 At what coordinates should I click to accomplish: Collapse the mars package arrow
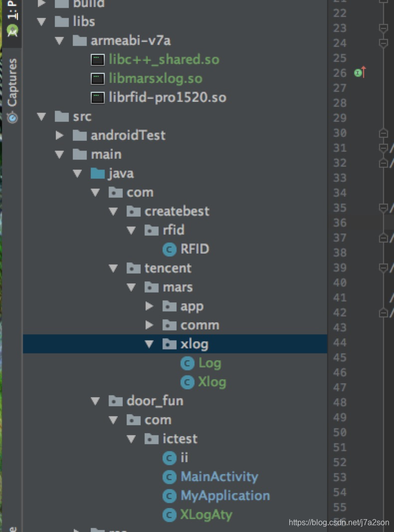pyautogui.click(x=131, y=287)
